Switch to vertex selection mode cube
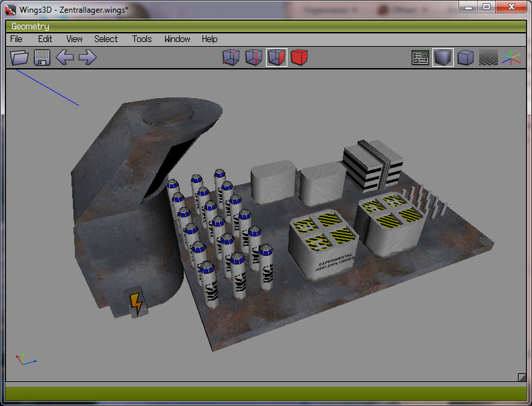The width and height of the screenshot is (532, 406). 231,58
